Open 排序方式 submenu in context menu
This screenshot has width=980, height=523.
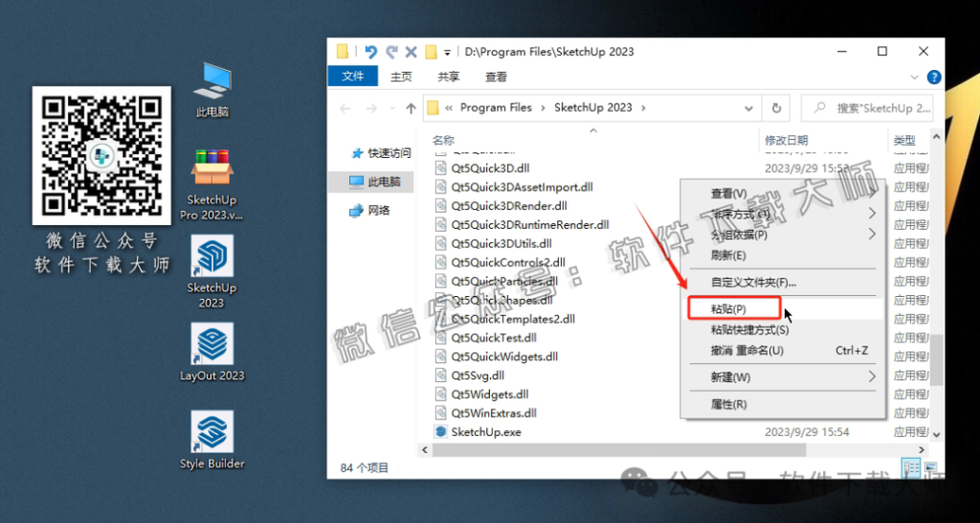pos(783,214)
